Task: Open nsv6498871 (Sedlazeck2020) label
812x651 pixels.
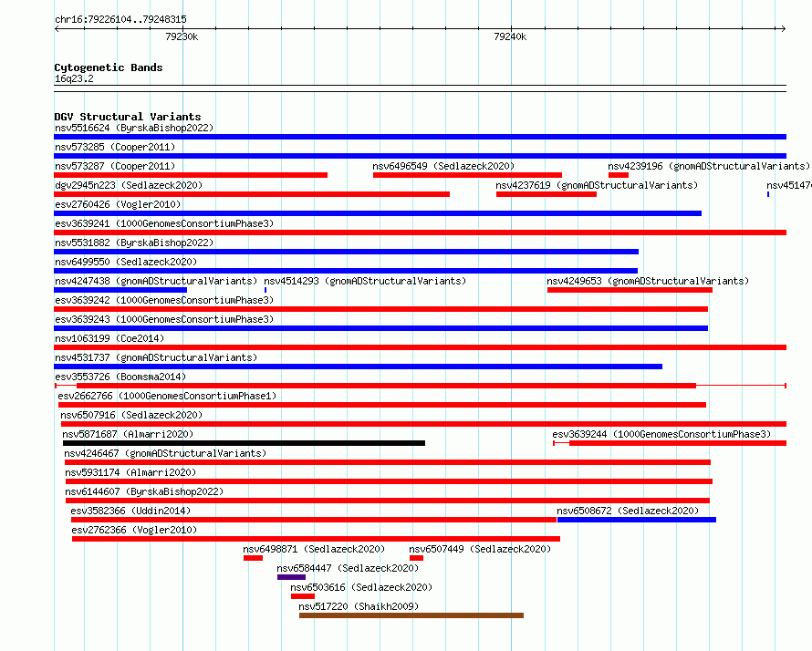Action: [314, 549]
